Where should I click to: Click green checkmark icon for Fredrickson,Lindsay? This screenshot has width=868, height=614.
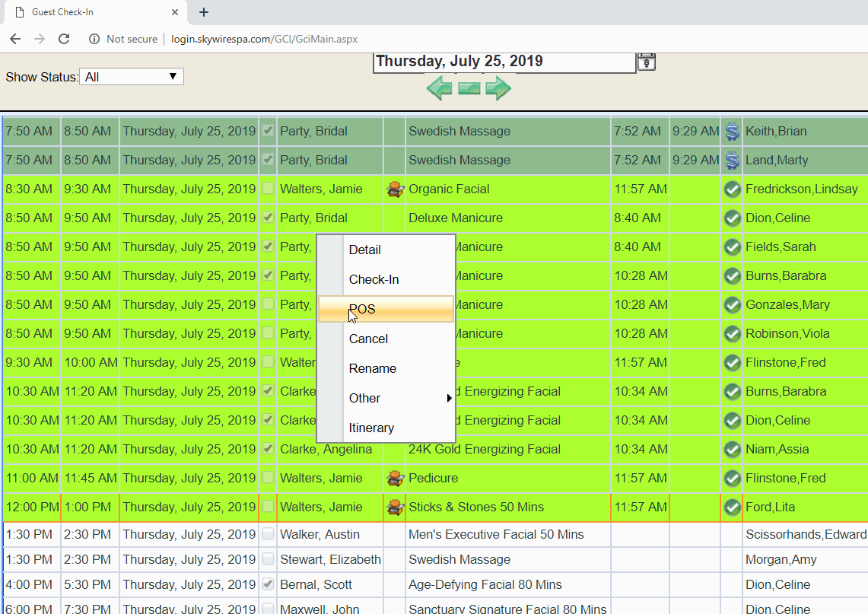click(732, 189)
